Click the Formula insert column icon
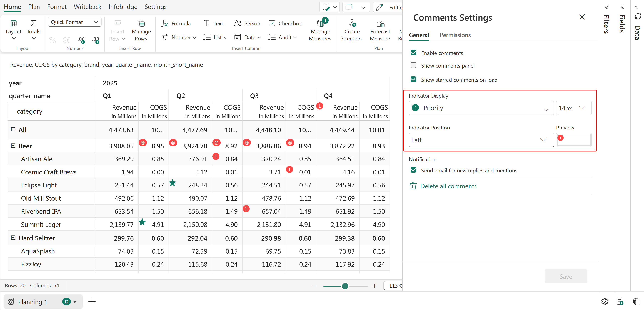 point(165,24)
